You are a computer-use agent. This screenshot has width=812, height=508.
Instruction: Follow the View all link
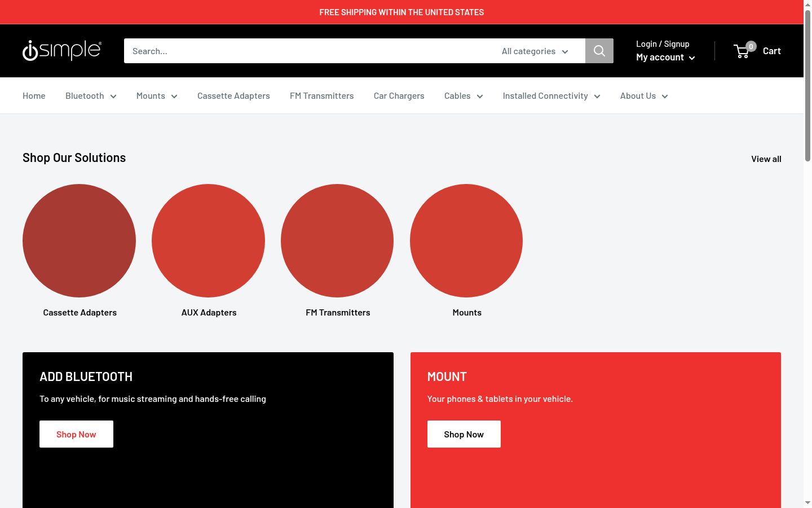766,159
